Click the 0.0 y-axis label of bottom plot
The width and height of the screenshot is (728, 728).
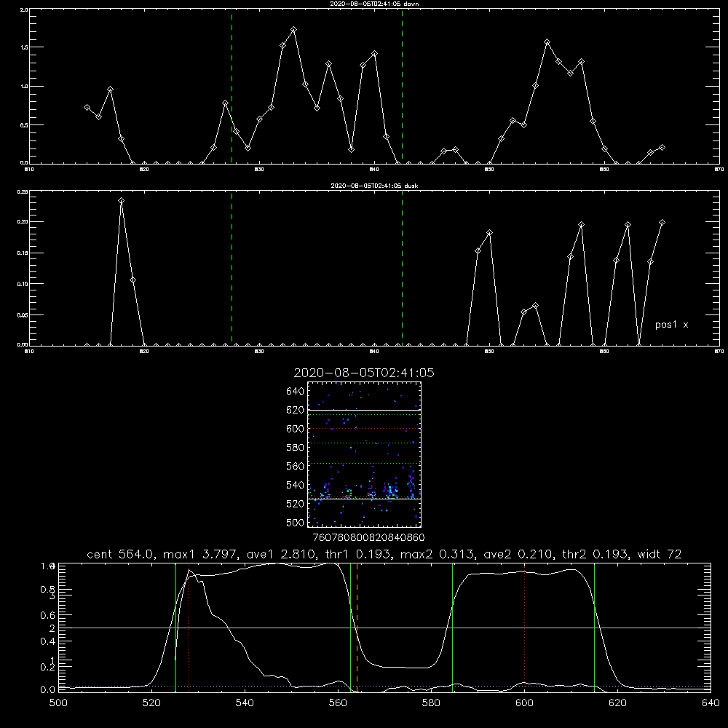[47, 689]
